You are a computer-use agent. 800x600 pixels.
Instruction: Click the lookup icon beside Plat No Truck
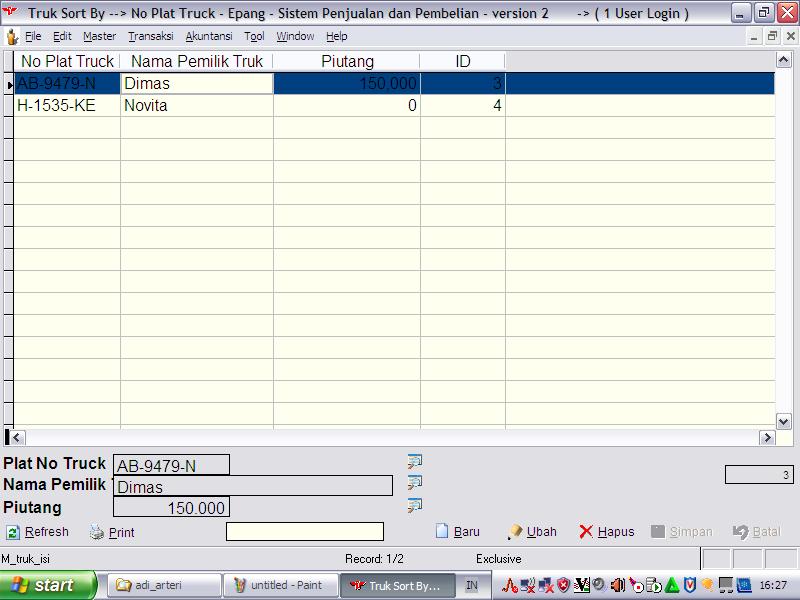click(x=414, y=461)
